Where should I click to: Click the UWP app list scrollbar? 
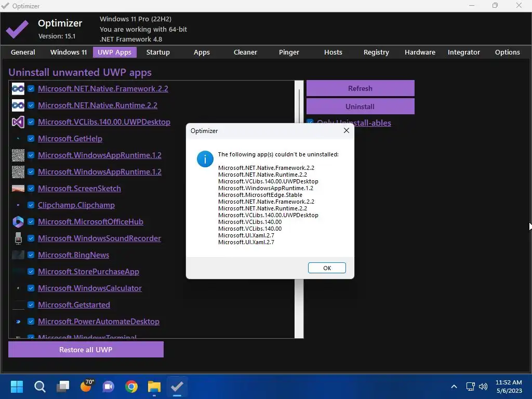(x=299, y=209)
